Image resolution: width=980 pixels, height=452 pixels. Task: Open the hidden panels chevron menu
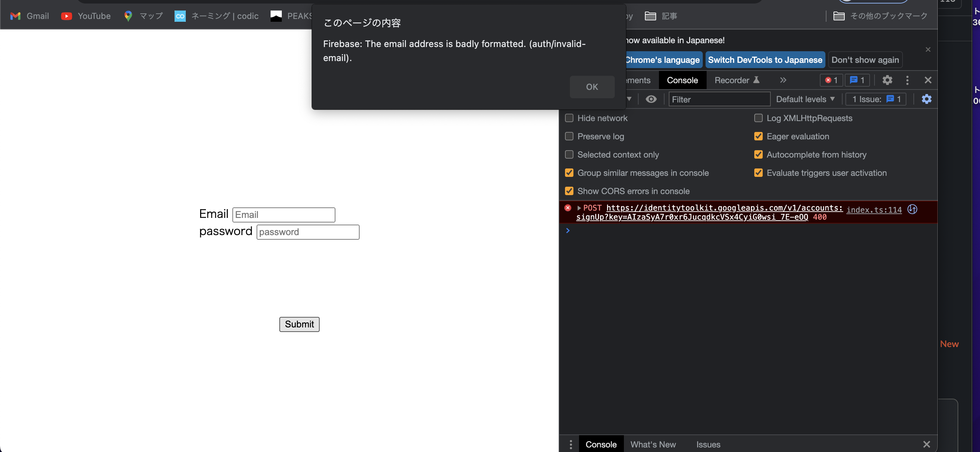pyautogui.click(x=783, y=80)
